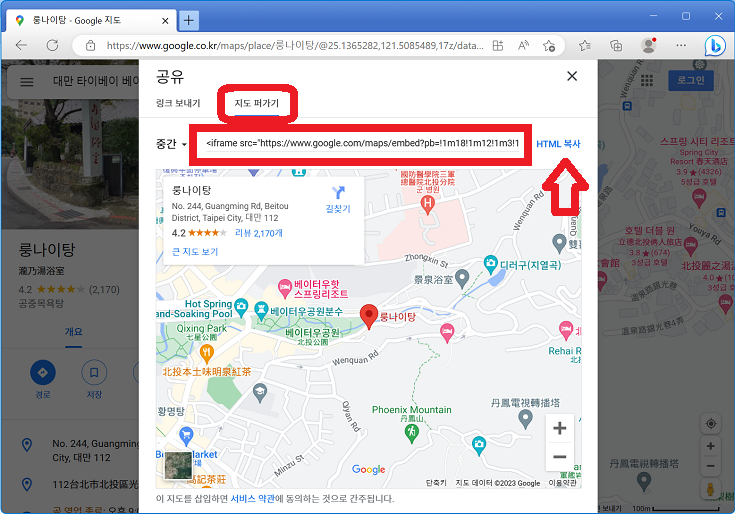Click the 丹鳳電視轉播塔 gray pin in the preview map

[x=525, y=418]
